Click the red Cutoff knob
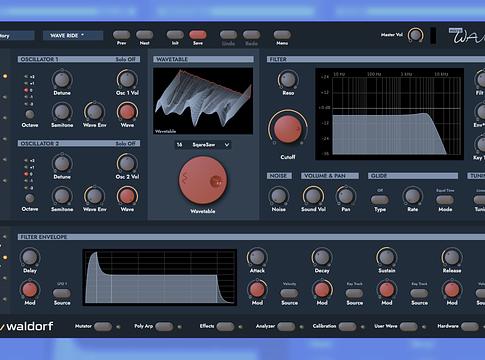Image resolution: width=485 pixels, height=360 pixels. (x=287, y=128)
